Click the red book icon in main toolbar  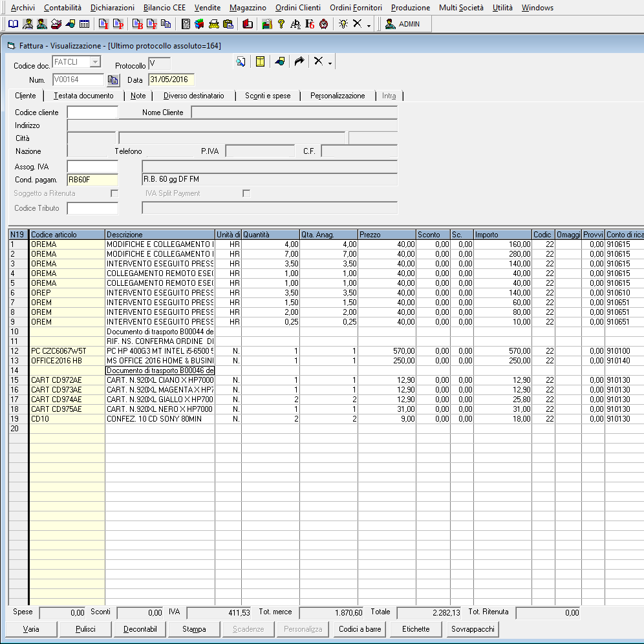pos(247,24)
